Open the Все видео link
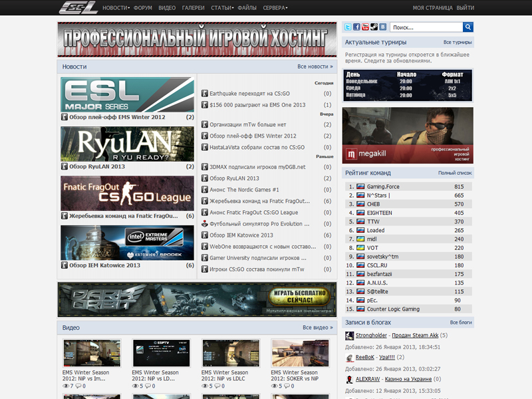 point(318,327)
